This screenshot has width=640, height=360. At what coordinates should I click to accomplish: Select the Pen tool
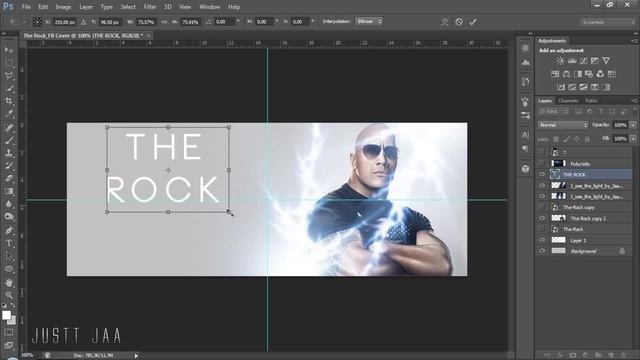point(9,230)
